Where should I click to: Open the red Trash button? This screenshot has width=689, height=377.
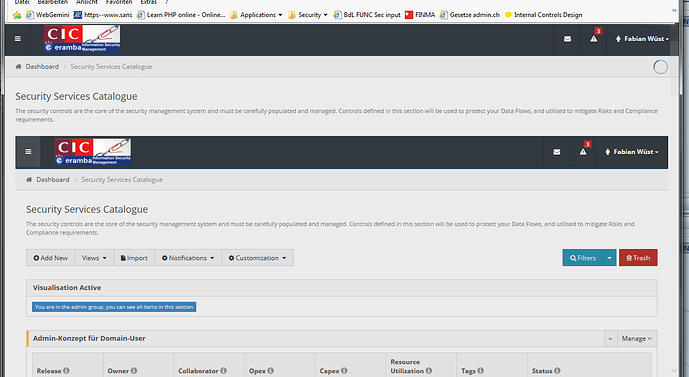coord(638,258)
